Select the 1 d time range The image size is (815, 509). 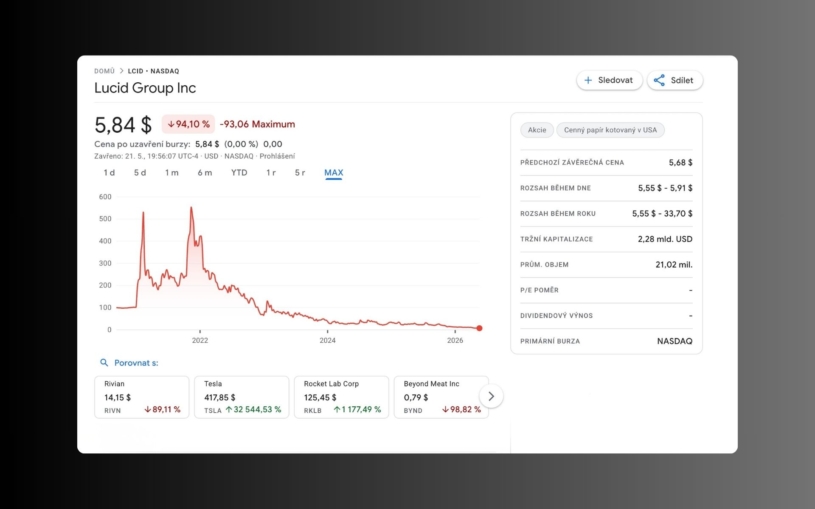point(109,173)
